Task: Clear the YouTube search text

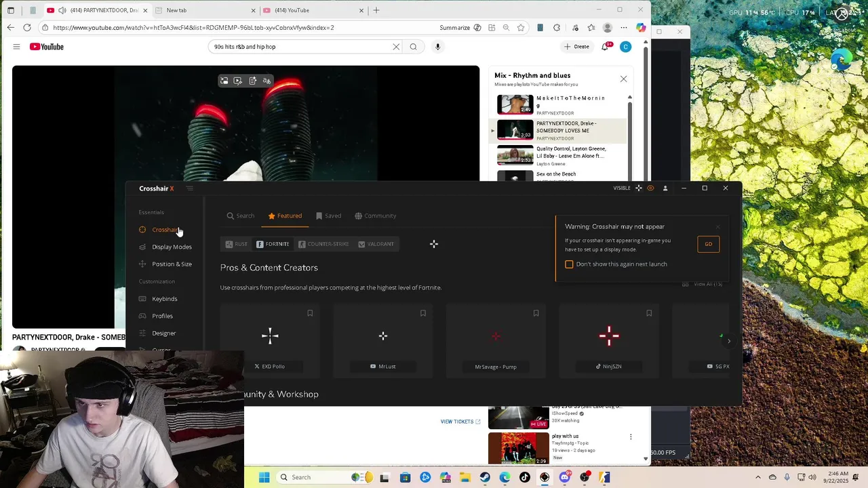Action: (396, 47)
